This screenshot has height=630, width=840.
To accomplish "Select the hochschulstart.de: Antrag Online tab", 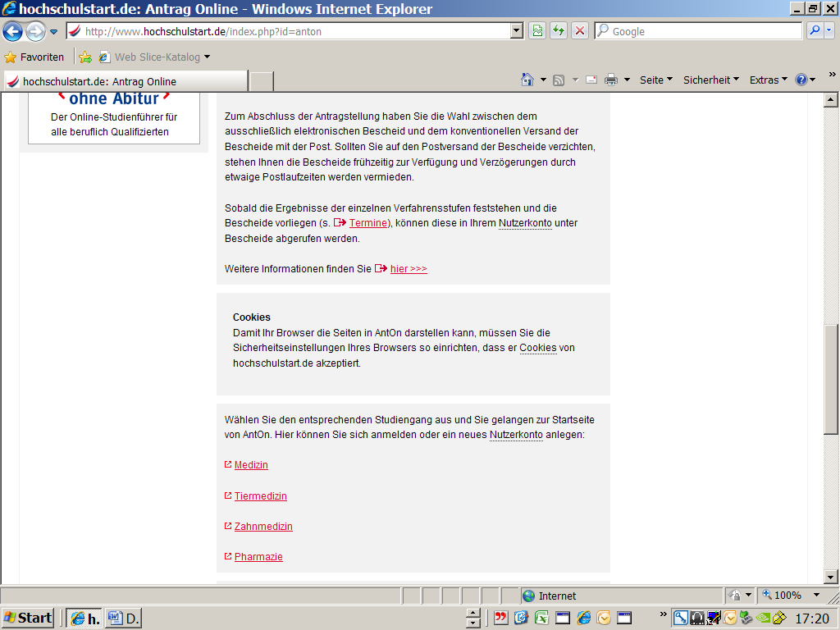I will point(126,81).
